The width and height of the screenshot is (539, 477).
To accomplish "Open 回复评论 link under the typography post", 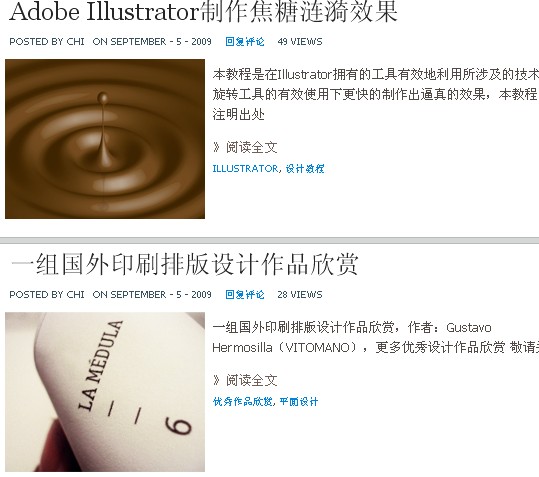I will click(x=245, y=295).
